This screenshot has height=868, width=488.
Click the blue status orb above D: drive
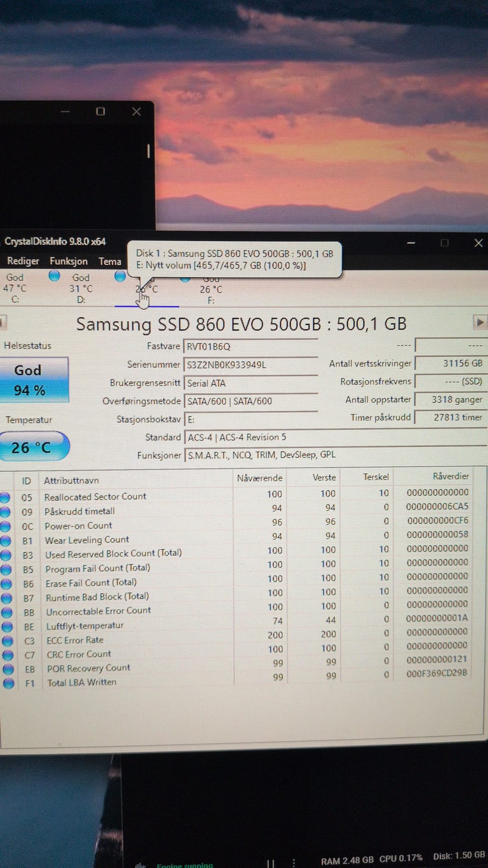(54, 276)
